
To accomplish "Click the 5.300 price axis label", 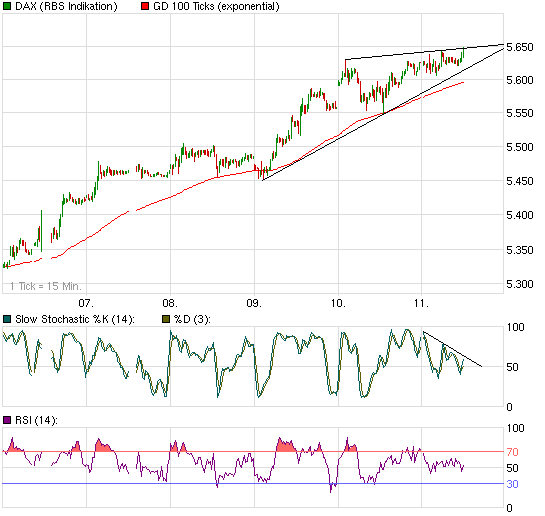I will pos(520,284).
